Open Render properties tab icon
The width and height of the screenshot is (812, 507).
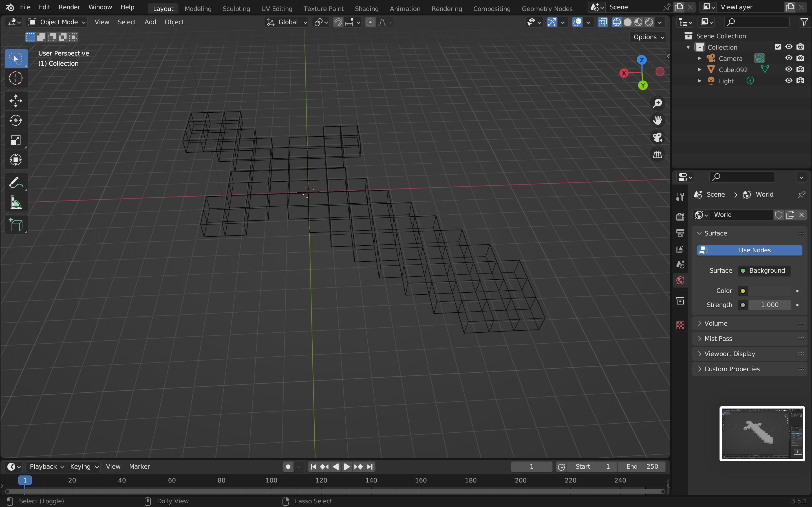(x=680, y=216)
